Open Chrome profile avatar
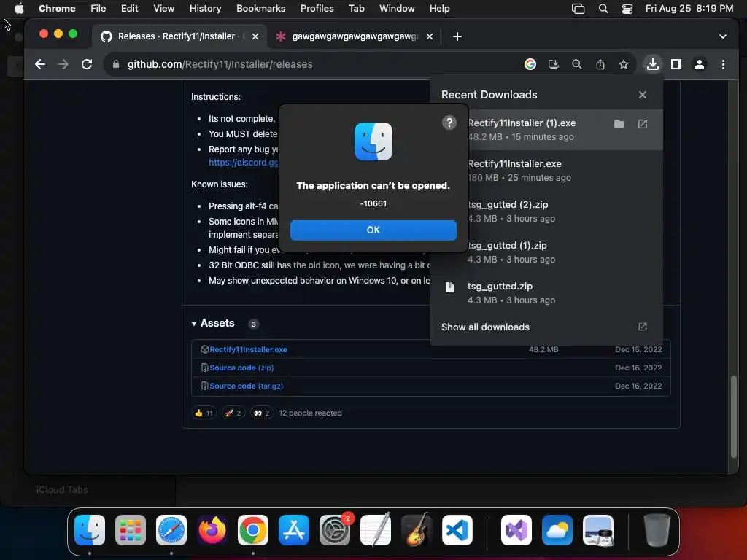 699,64
